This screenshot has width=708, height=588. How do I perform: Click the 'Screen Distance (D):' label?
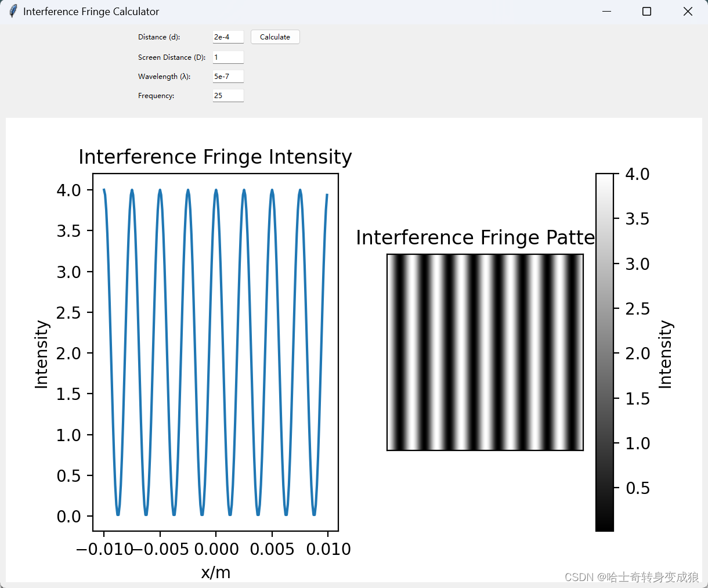(x=172, y=57)
